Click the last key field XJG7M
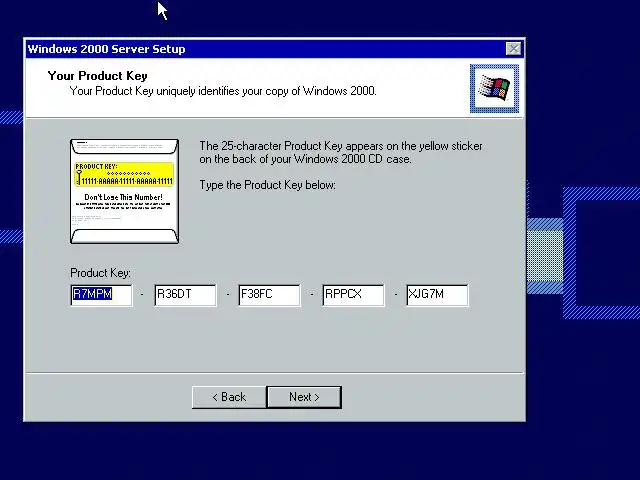The height and width of the screenshot is (480, 640). [438, 295]
